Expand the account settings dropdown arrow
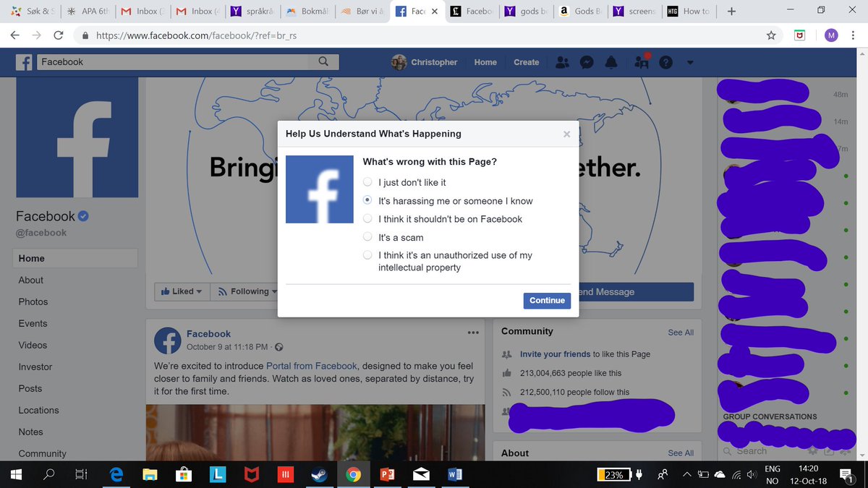The width and height of the screenshot is (868, 488). tap(690, 63)
